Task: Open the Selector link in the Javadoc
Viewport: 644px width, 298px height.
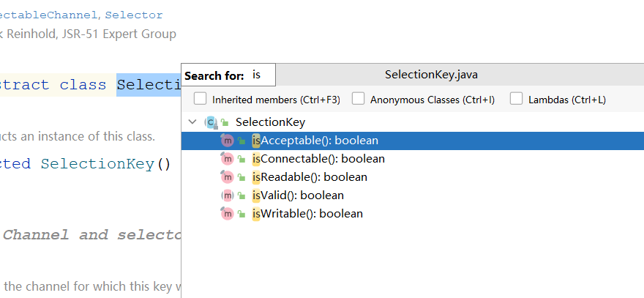Action: pyautogui.click(x=134, y=15)
